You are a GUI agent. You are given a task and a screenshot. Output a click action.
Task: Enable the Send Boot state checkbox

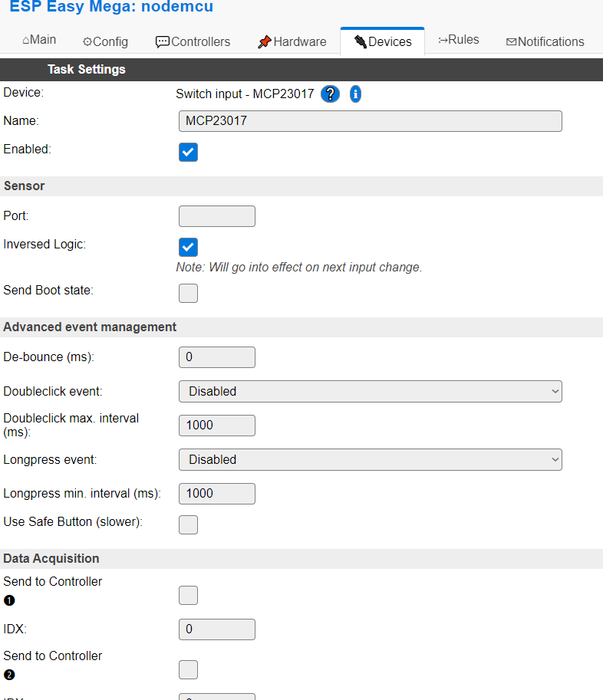[189, 294]
